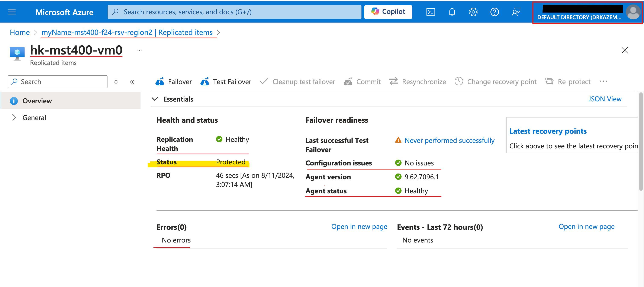Run Test Failover
The height and width of the screenshot is (287, 644).
click(x=226, y=82)
